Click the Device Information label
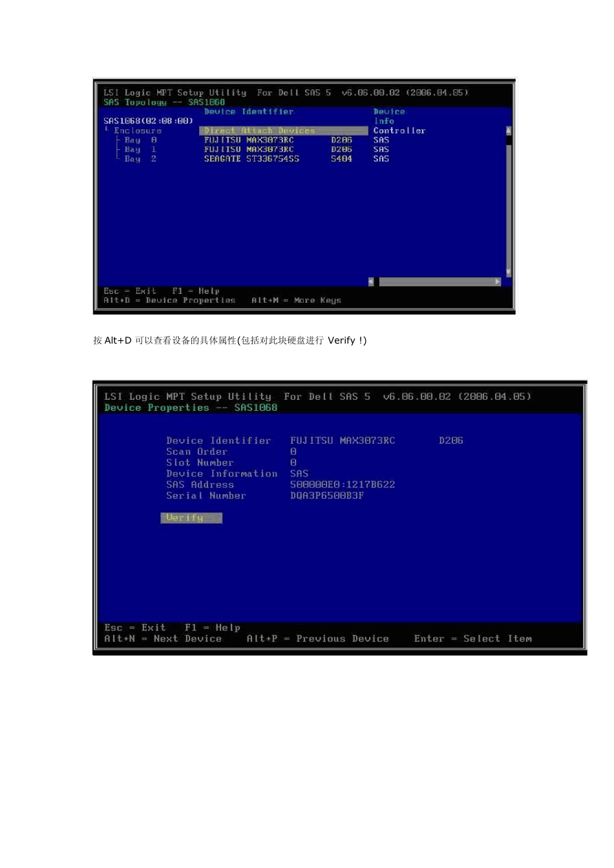The image size is (614, 868). coord(222,473)
